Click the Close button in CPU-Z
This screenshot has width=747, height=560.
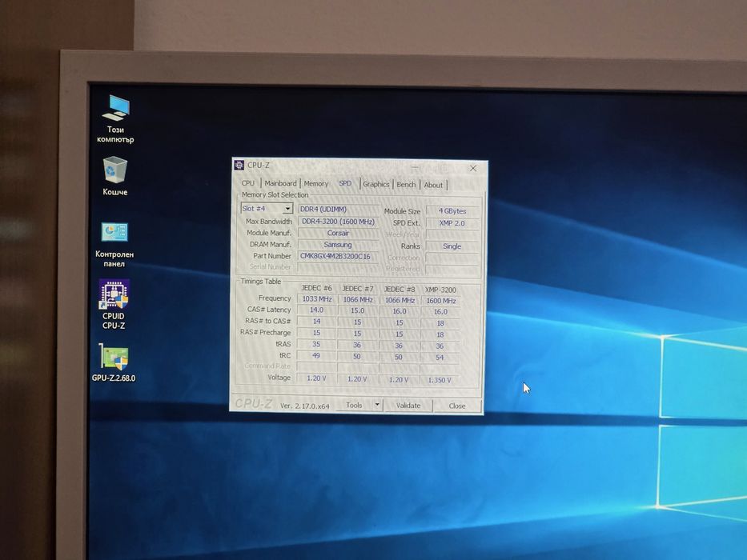click(x=457, y=406)
